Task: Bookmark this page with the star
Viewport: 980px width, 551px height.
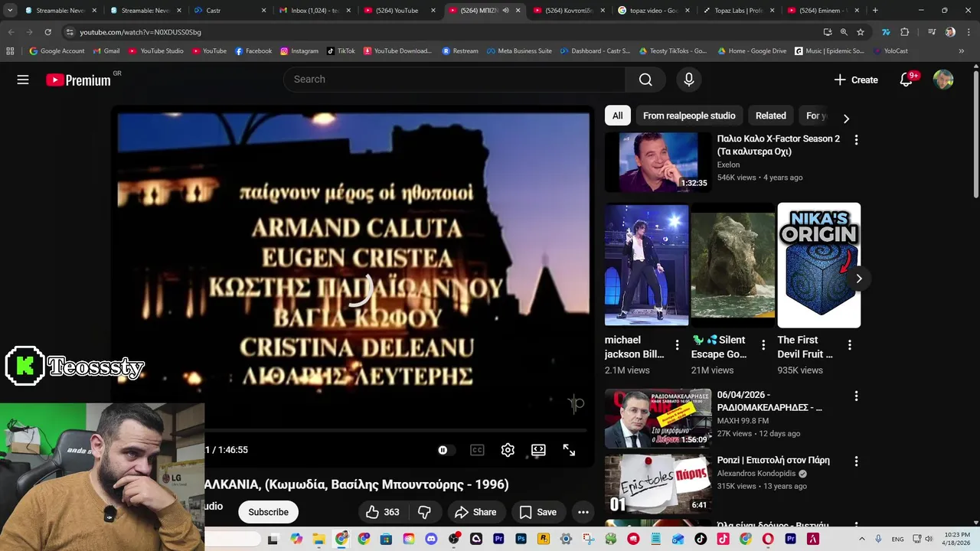Action: tap(861, 32)
